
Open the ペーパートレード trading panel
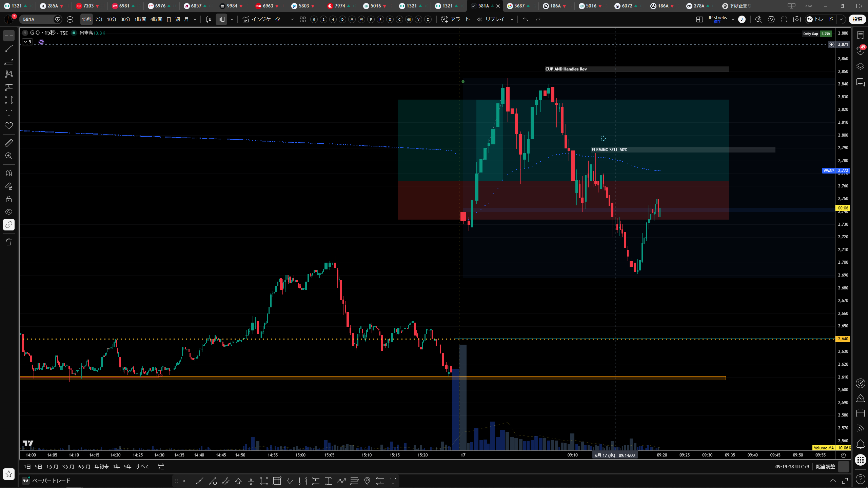(x=47, y=481)
